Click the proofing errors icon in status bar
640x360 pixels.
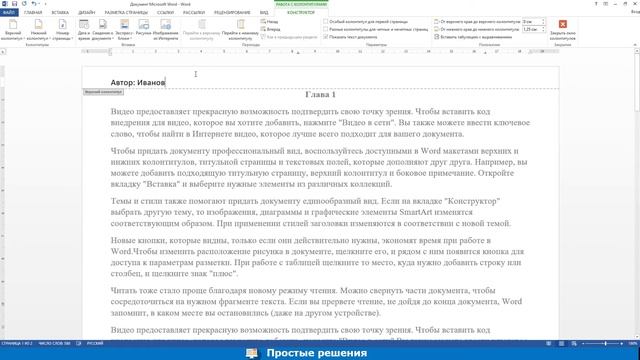coord(79,344)
